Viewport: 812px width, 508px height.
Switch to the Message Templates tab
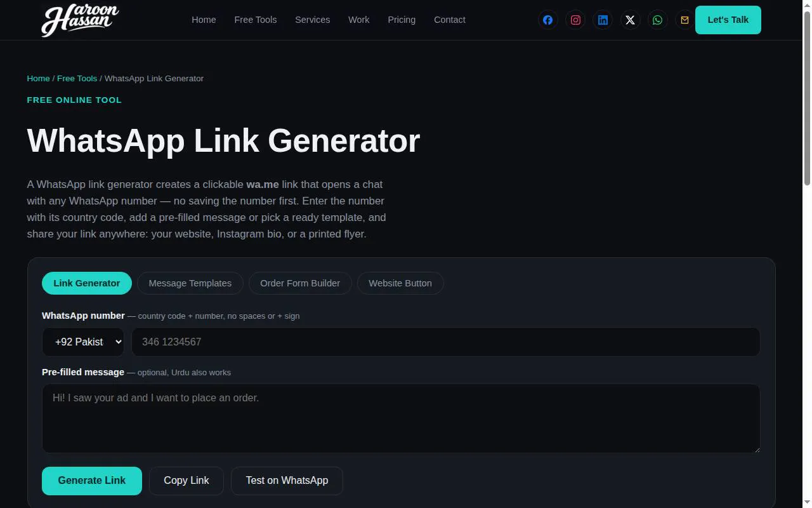[x=190, y=283]
